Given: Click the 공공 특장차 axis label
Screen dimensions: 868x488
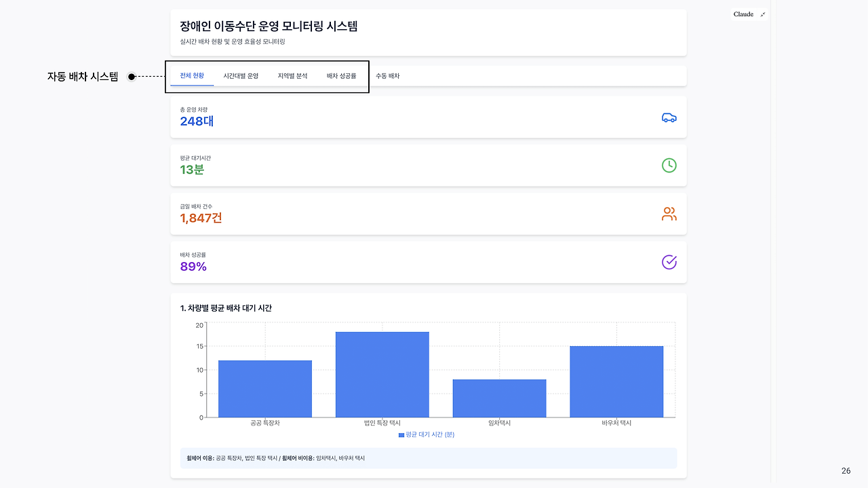Looking at the screenshot, I should click(x=265, y=423).
